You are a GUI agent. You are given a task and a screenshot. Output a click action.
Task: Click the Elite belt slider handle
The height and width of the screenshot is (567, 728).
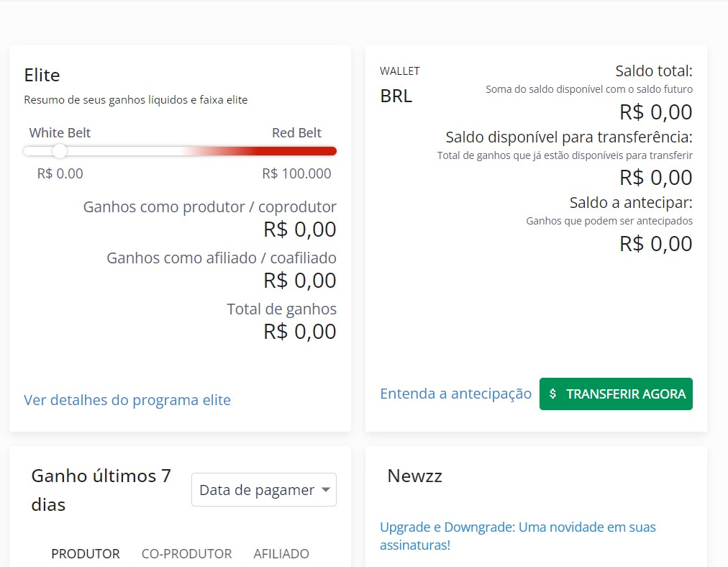(60, 151)
